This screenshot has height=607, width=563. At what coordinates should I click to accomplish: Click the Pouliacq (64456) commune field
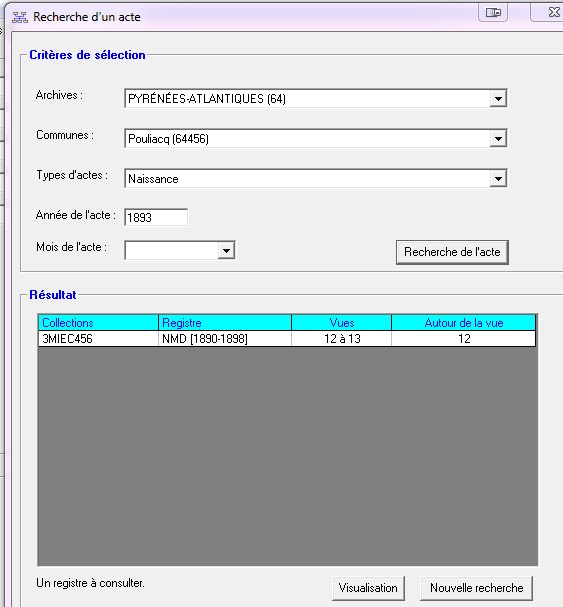tap(307, 139)
